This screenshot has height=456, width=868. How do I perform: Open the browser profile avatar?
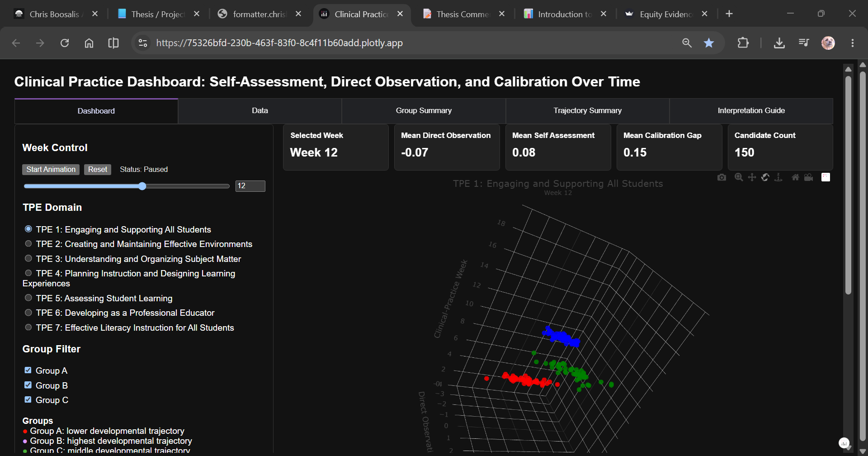[828, 43]
